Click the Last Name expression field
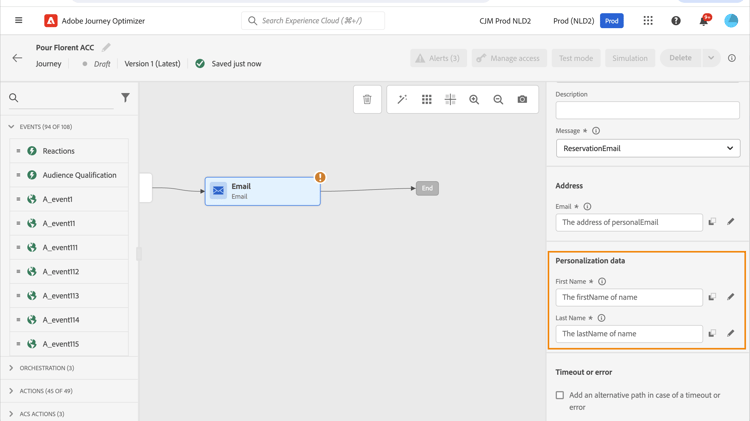Viewport: 750px width, 421px height. 629,333
